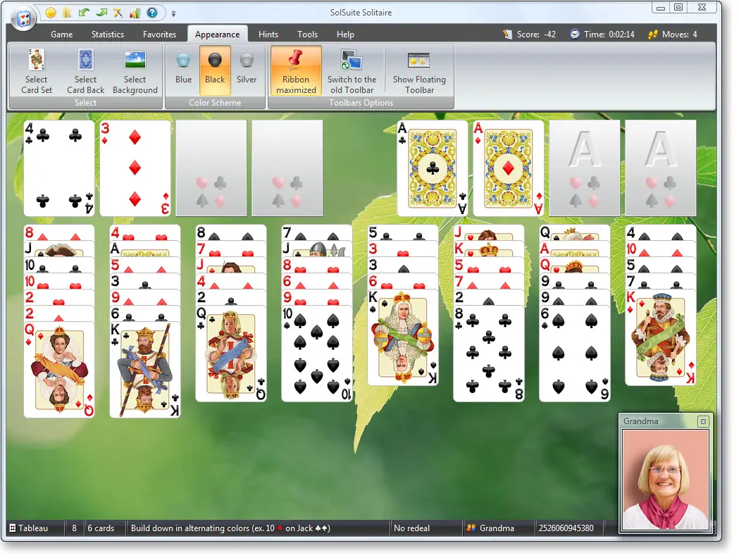Select the King of spades card

[403, 338]
